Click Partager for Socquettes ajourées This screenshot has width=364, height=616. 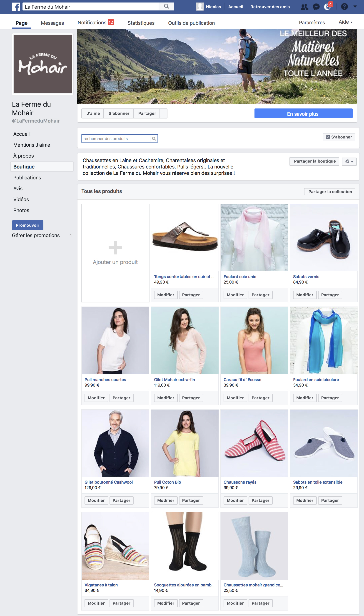pos(191,603)
